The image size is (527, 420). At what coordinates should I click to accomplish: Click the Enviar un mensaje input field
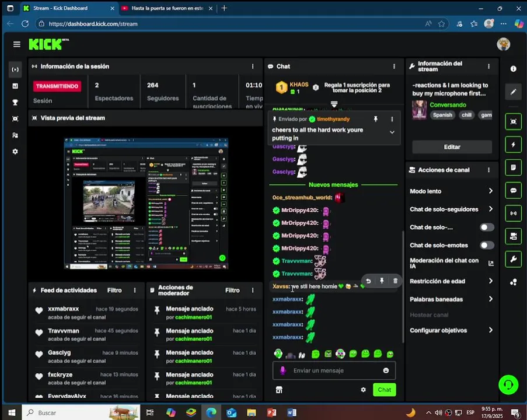[x=333, y=370]
